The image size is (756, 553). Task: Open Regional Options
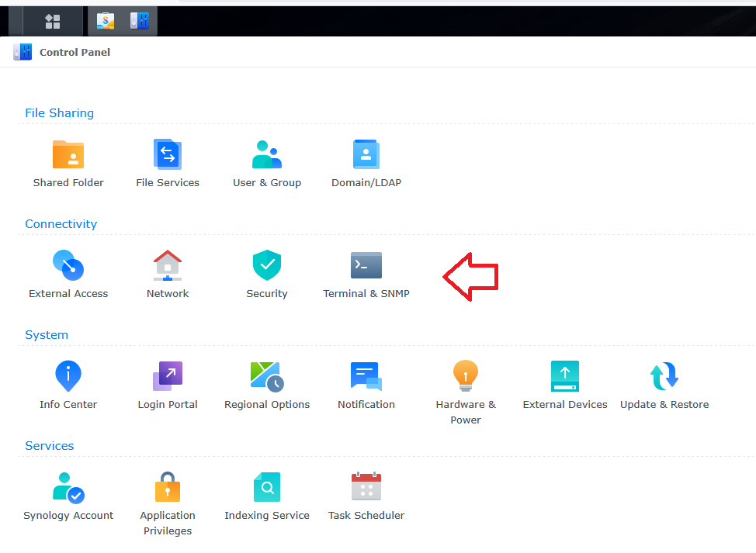tap(267, 377)
